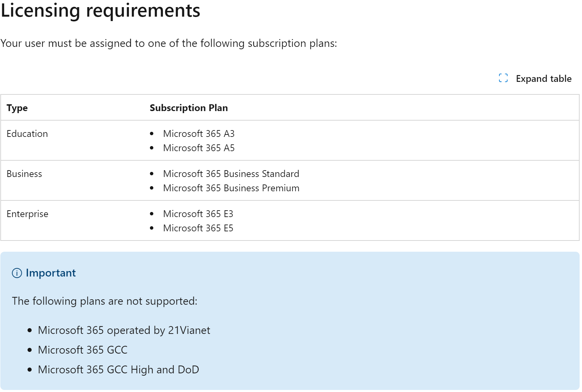This screenshot has height=392, width=582.
Task: Click the Important alert title
Action: (x=51, y=273)
